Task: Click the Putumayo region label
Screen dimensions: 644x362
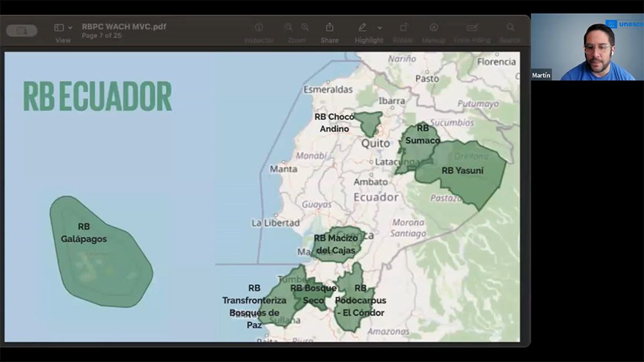Action: (x=478, y=104)
